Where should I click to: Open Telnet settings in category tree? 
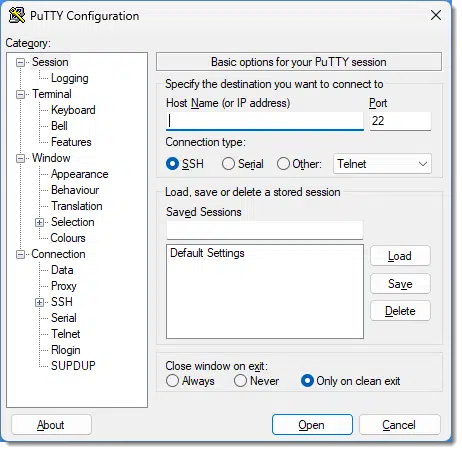click(x=65, y=334)
